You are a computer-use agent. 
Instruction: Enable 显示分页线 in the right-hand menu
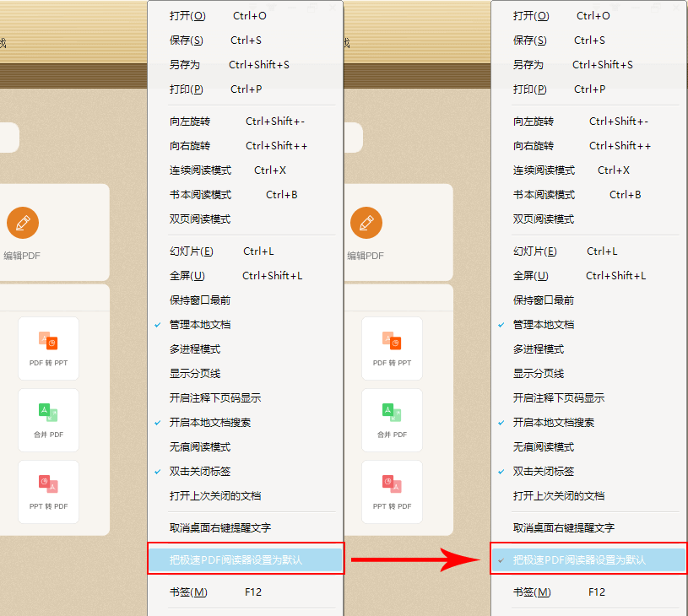[x=589, y=374]
